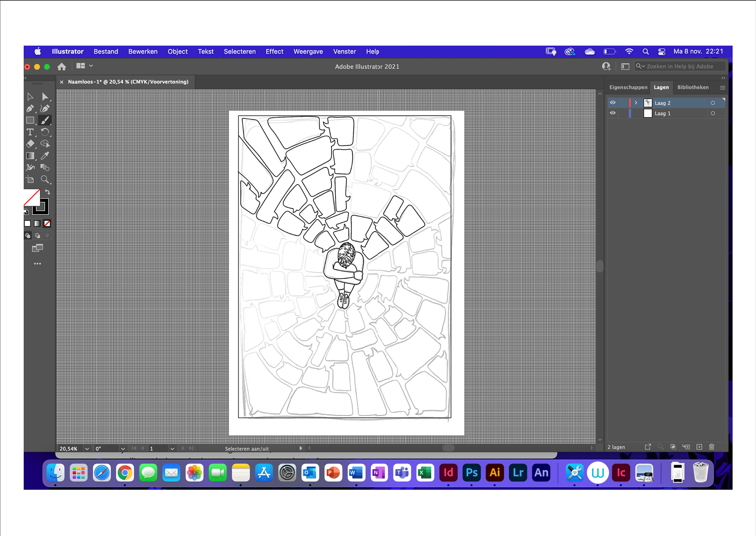Click the Help search field

[680, 66]
